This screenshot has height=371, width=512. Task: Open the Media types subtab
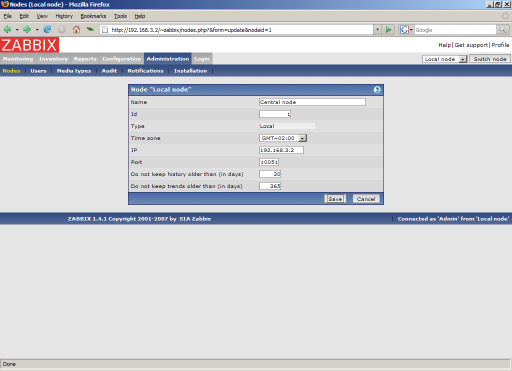(x=74, y=71)
